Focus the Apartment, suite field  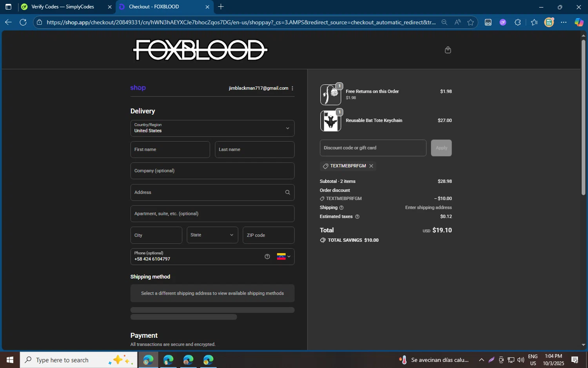click(x=212, y=214)
